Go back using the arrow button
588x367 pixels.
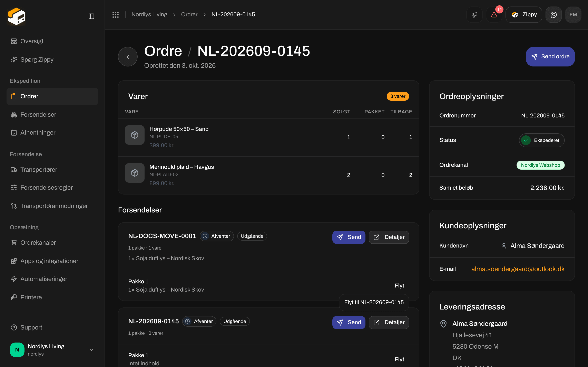pos(128,56)
